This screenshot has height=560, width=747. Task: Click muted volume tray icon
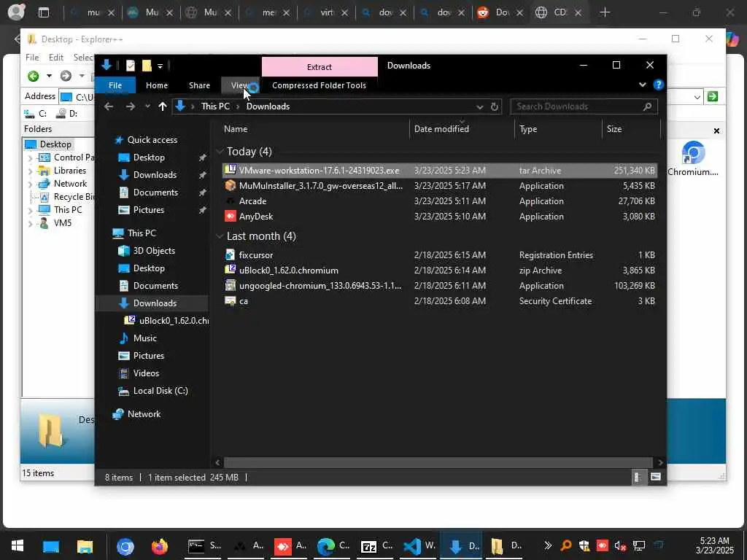(620, 546)
